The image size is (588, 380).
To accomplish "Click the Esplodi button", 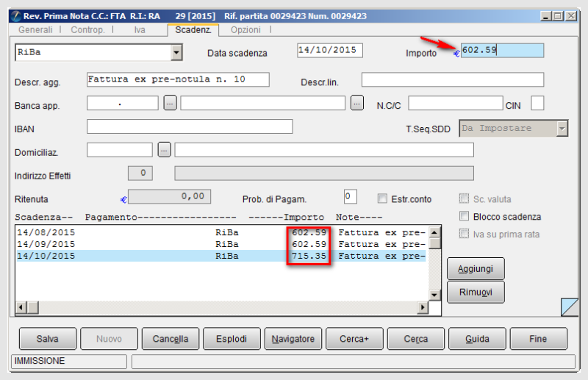I will (232, 339).
